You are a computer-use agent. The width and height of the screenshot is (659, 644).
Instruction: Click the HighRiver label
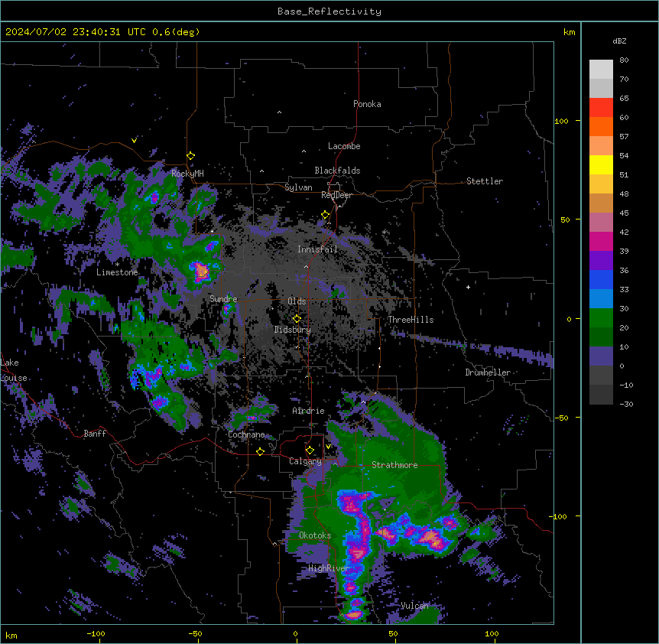(329, 568)
